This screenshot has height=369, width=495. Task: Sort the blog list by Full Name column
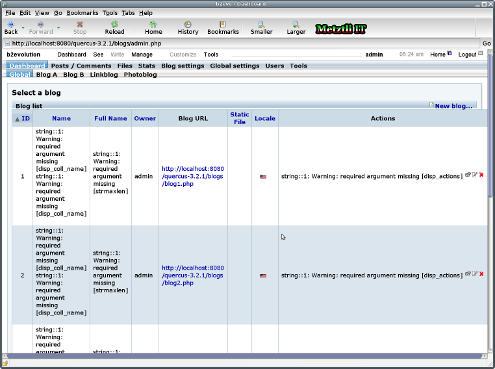pyautogui.click(x=111, y=118)
